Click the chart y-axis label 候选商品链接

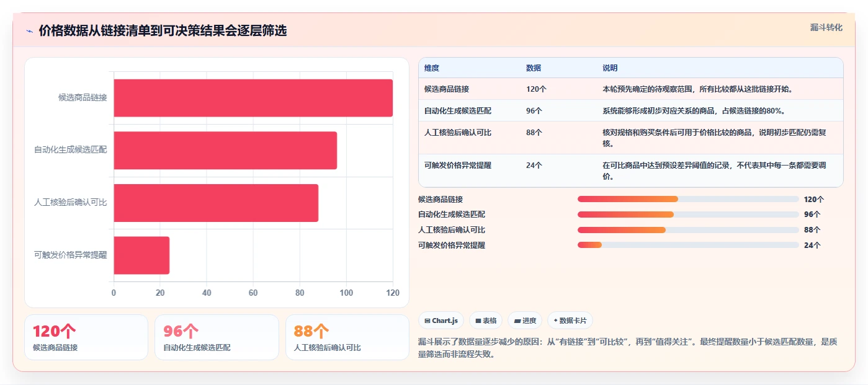pos(83,98)
